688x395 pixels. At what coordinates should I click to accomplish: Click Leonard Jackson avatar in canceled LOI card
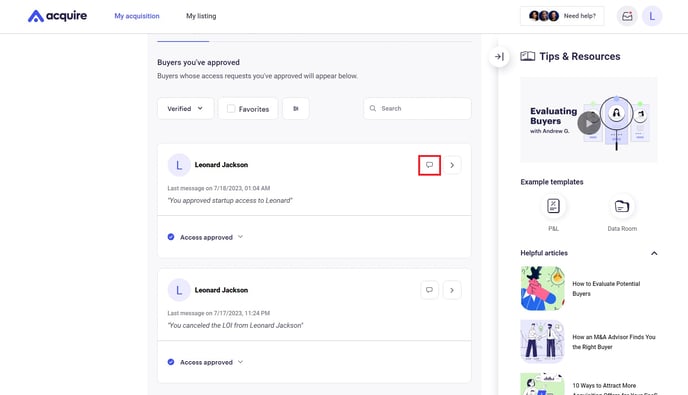[179, 290]
